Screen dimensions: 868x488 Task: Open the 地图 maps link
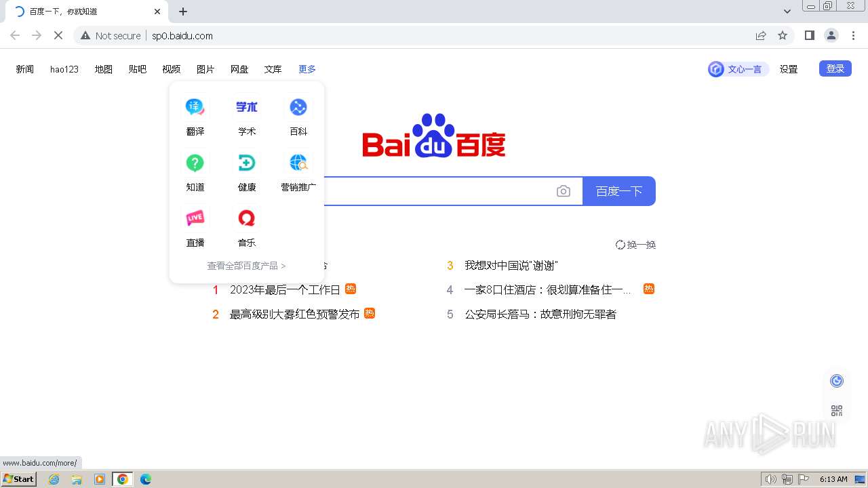click(x=104, y=69)
